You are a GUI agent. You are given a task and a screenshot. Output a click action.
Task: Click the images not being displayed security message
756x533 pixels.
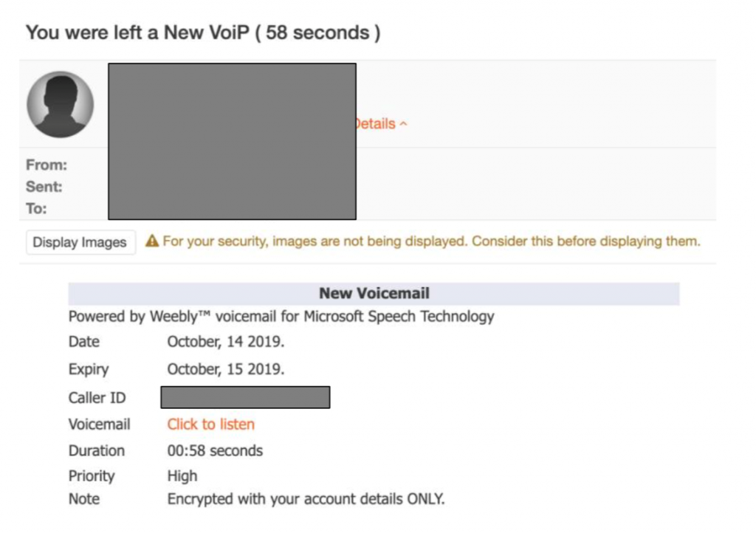(x=431, y=241)
